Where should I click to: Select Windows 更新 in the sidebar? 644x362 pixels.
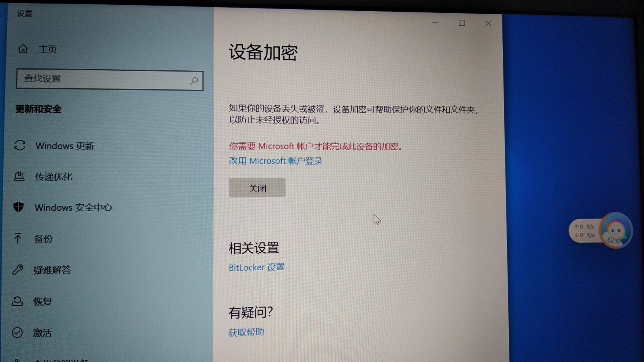[65, 146]
